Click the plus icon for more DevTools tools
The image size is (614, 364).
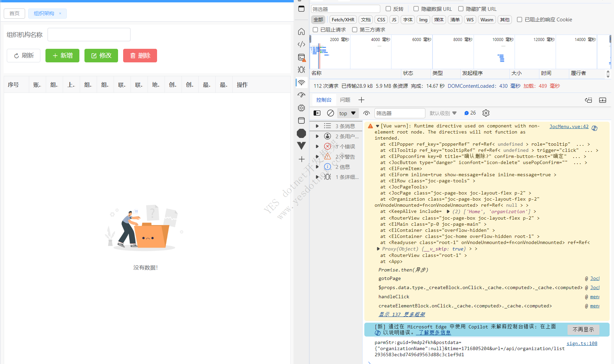[301, 159]
